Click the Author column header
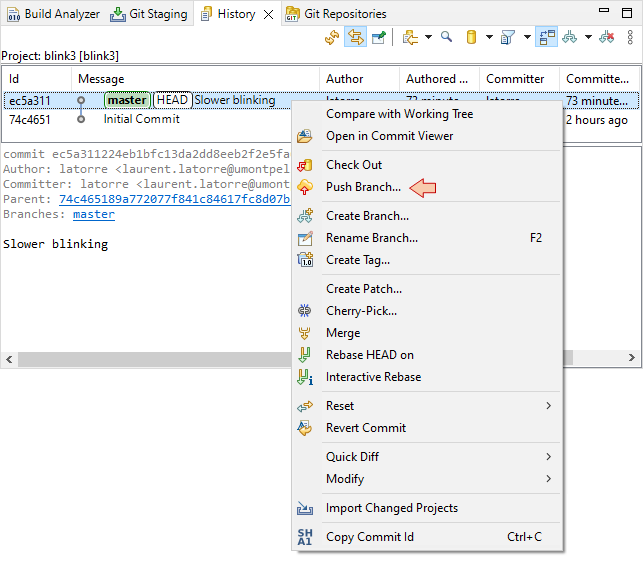643x570 pixels. pyautogui.click(x=345, y=79)
